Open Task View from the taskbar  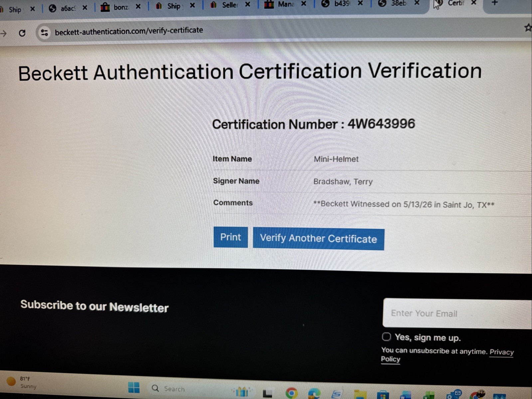click(x=267, y=393)
